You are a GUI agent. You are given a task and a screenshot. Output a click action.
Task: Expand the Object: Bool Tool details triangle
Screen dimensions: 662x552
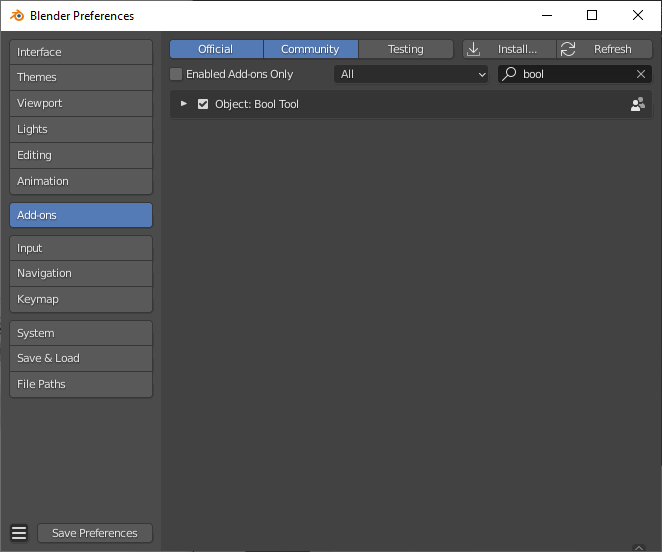coord(184,103)
